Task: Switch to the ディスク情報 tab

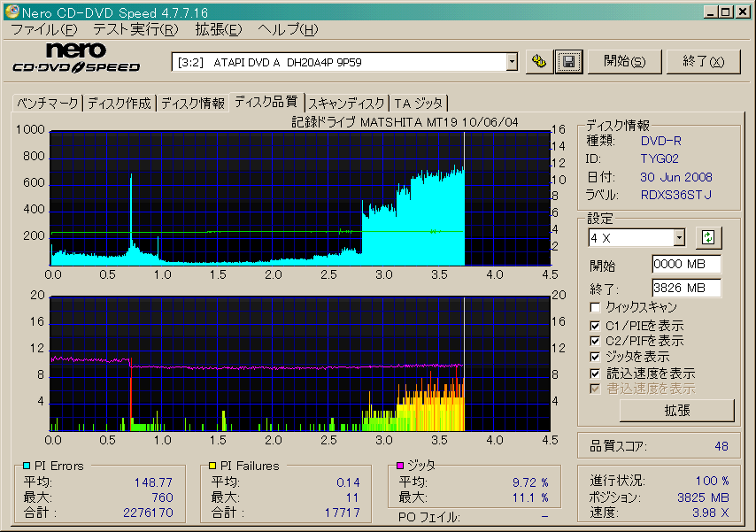Action: (x=193, y=104)
